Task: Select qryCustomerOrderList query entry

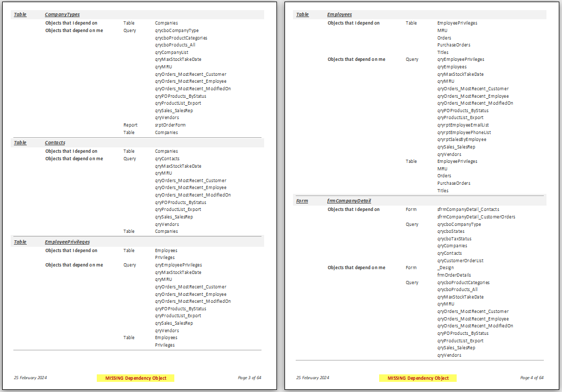Action: click(460, 261)
